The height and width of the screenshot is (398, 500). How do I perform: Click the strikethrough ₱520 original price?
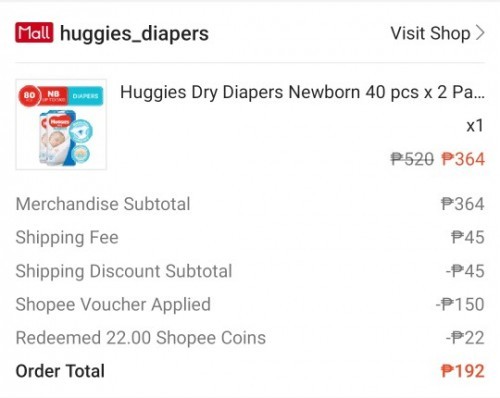pos(412,159)
